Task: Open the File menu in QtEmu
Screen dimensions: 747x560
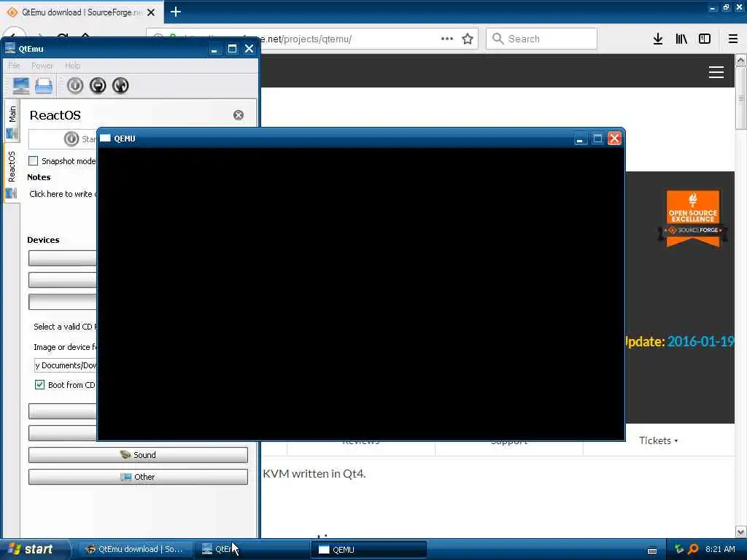Action: point(14,66)
